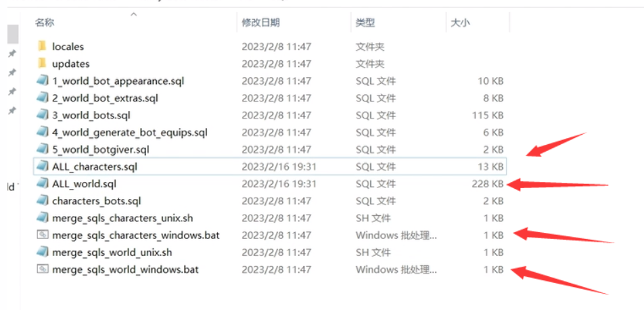Click the characters_bots.sql file icon

(42, 201)
